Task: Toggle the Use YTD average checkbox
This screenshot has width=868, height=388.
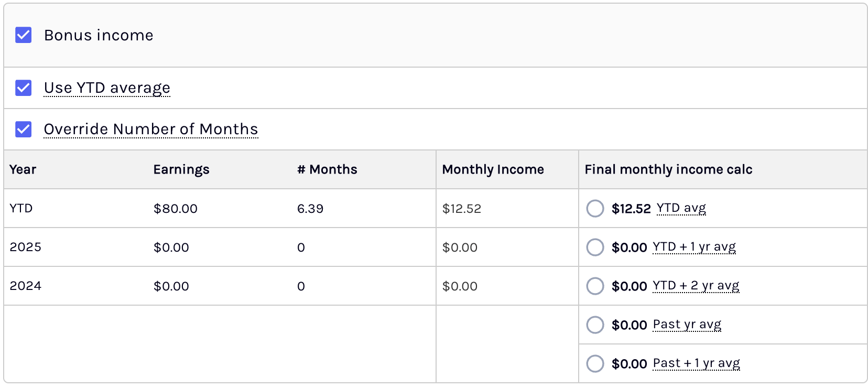Action: pos(24,88)
